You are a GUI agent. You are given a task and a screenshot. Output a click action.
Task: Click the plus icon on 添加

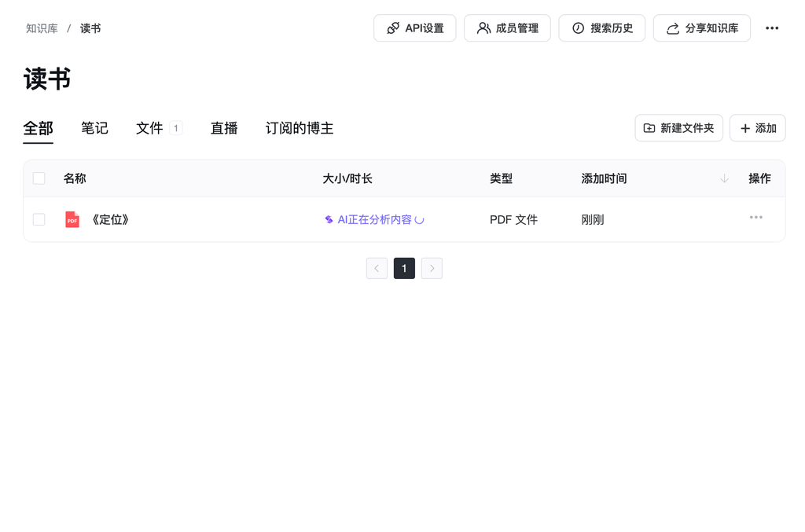(x=745, y=128)
